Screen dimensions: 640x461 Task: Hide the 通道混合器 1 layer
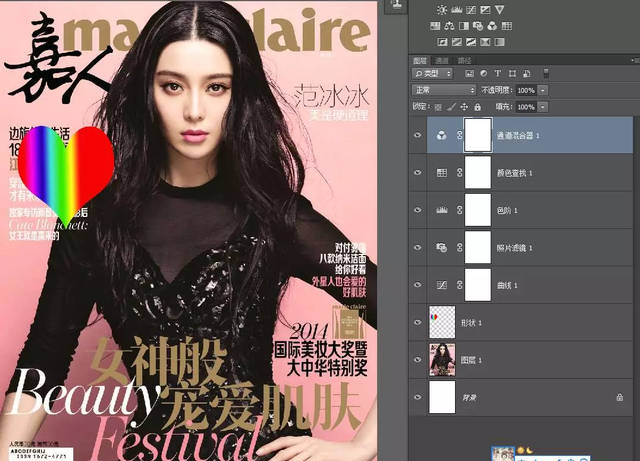(x=418, y=135)
